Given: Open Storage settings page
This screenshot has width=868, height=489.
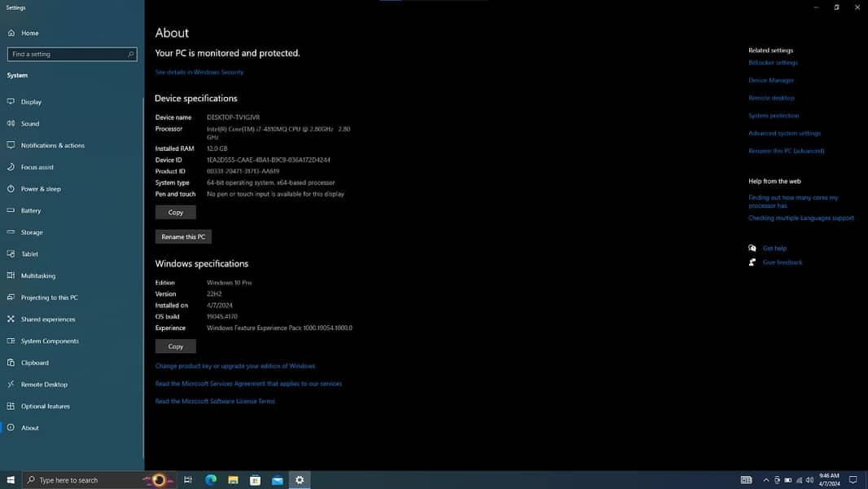Looking at the screenshot, I should point(32,232).
